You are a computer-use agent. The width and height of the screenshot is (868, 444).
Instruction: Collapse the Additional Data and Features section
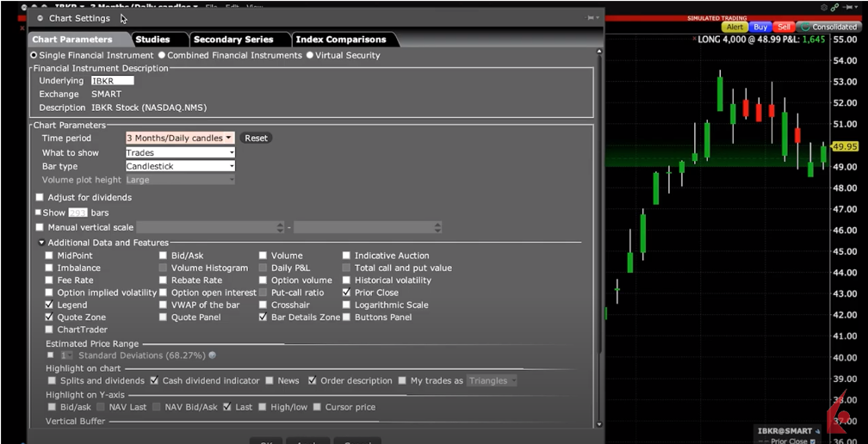(41, 244)
